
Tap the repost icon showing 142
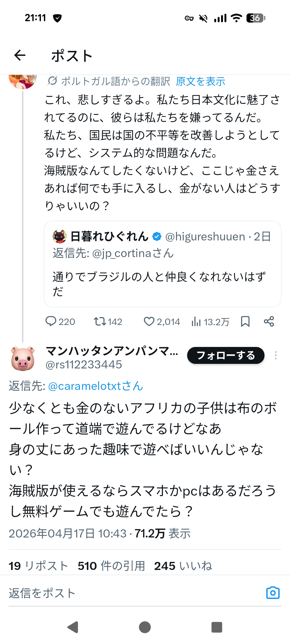pyautogui.click(x=100, y=321)
